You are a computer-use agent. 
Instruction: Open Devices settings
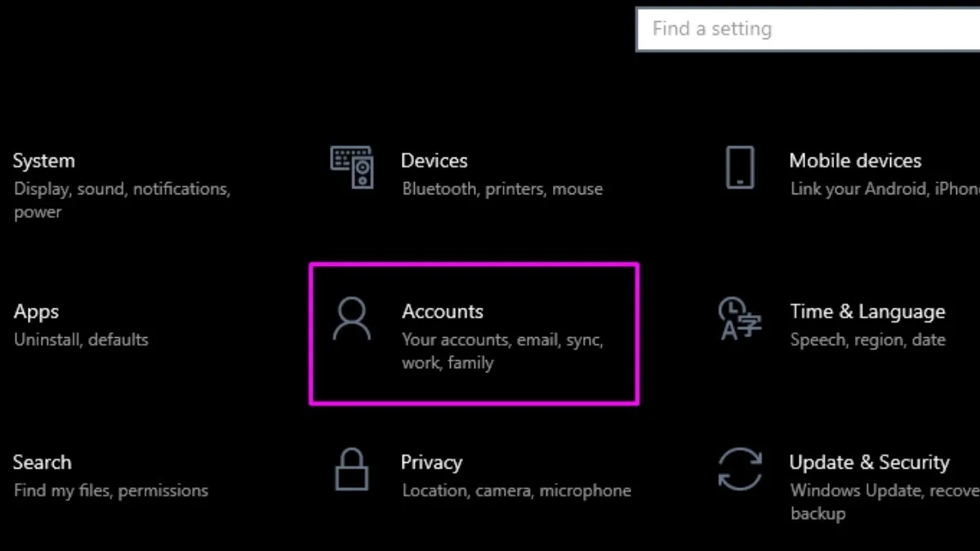click(x=434, y=160)
